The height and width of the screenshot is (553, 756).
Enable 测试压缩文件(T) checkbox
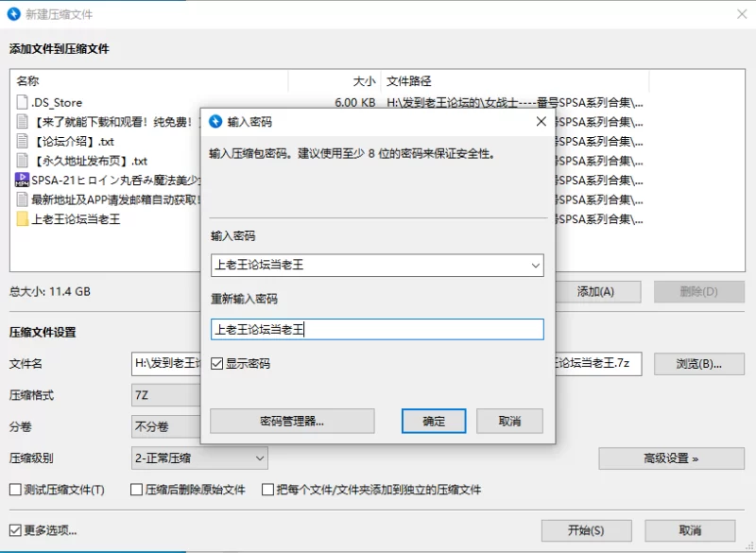tap(15, 490)
